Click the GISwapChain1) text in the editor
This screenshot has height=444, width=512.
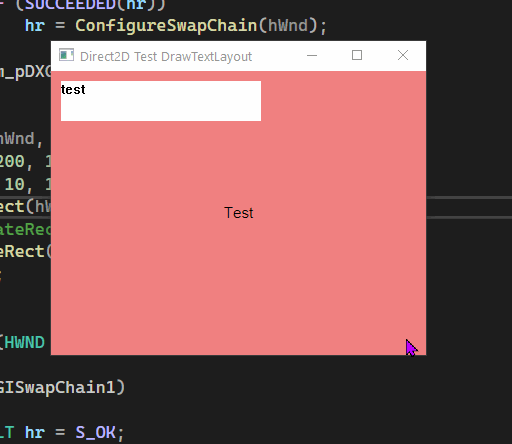(62, 388)
